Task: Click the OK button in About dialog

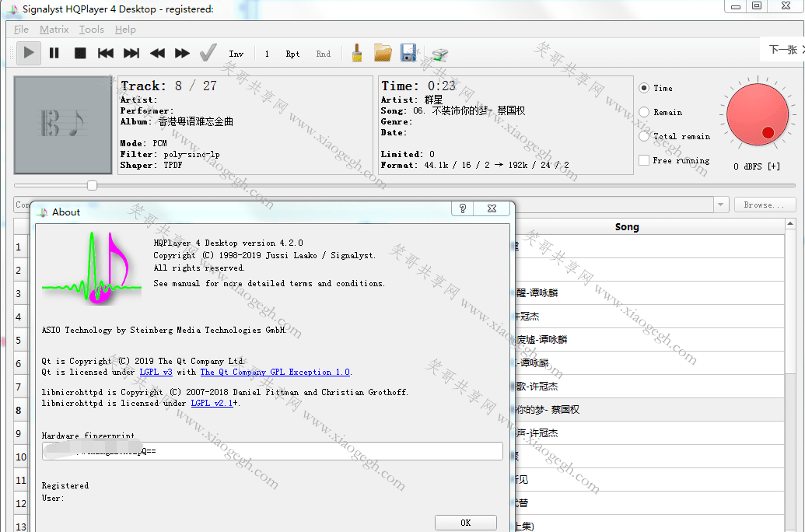Action: tap(466, 523)
